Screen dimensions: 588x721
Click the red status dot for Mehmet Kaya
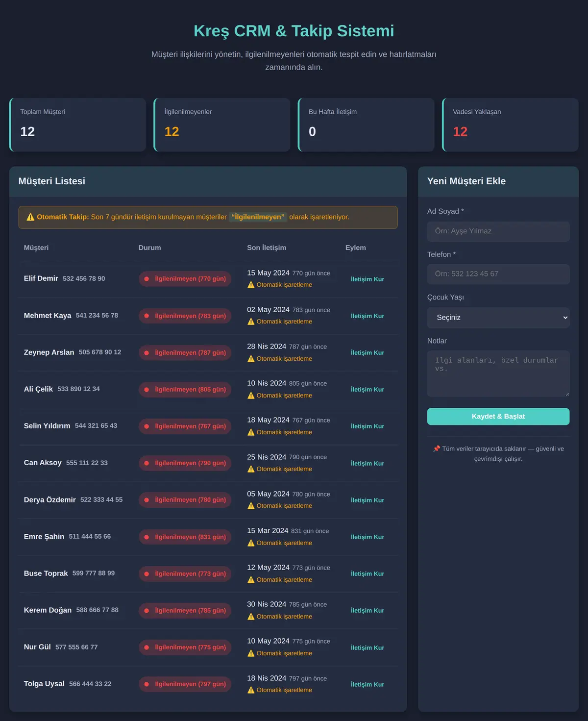coord(147,316)
